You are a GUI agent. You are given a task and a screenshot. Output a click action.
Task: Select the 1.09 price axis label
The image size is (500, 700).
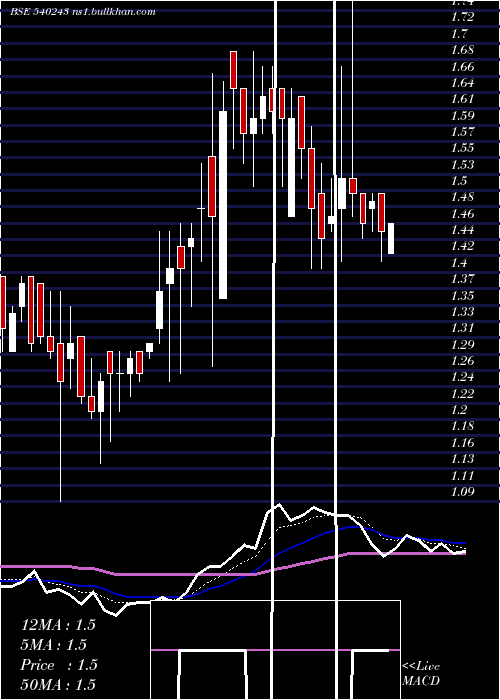(462, 492)
